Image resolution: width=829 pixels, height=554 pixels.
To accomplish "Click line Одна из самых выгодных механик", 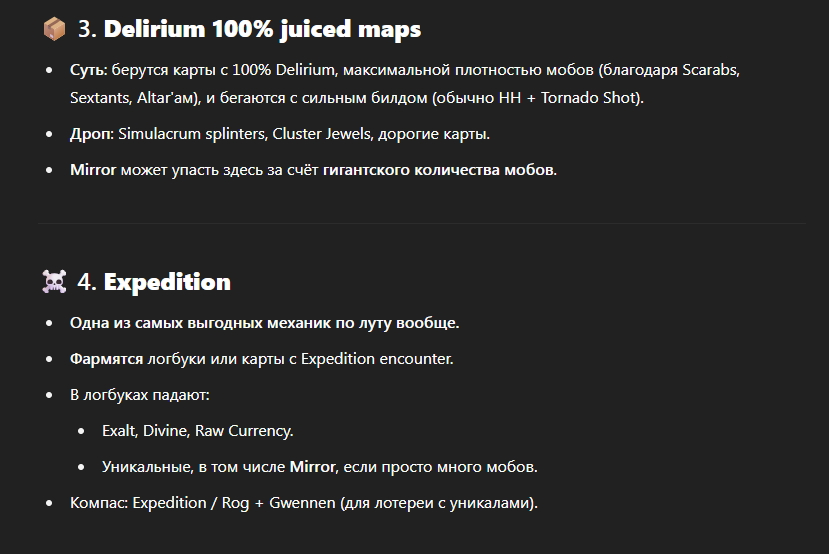I will click(x=264, y=323).
